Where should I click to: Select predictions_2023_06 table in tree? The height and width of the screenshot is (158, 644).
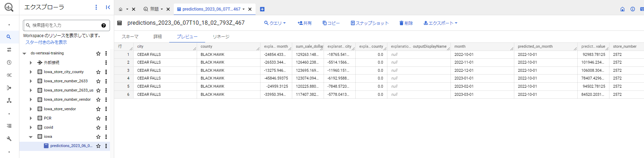click(71, 146)
